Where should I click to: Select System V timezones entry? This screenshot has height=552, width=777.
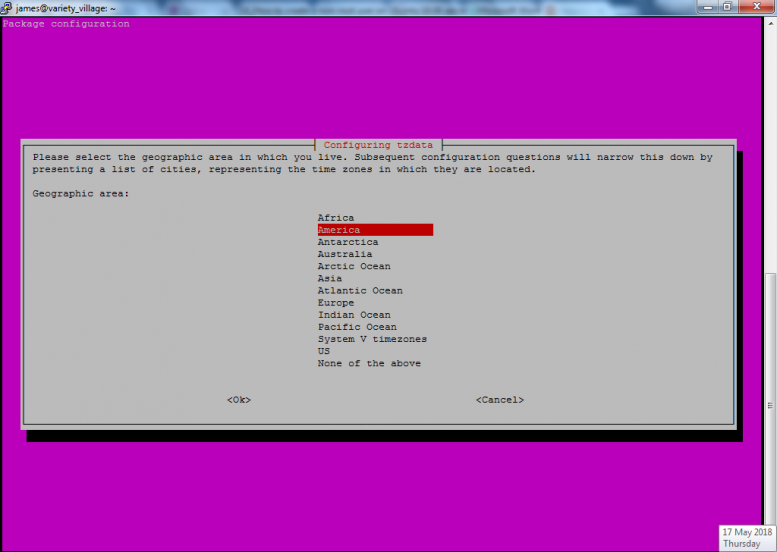pyautogui.click(x=372, y=339)
